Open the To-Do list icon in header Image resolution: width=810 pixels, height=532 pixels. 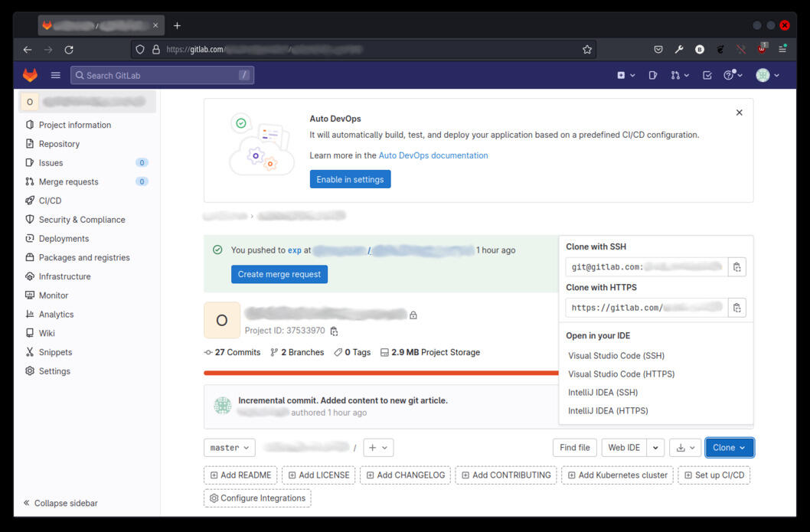click(707, 76)
